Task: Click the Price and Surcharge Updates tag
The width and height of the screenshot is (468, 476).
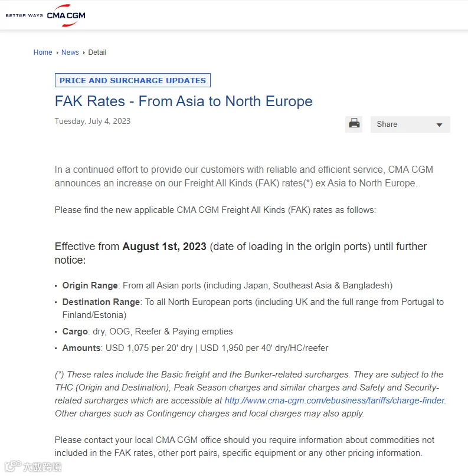Action: [x=133, y=80]
